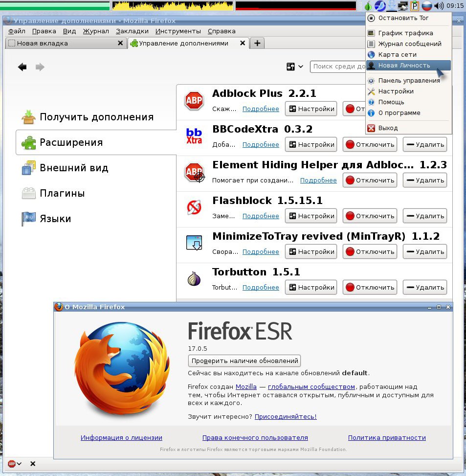The image size is (466, 476).
Task: Click the BBCodeXtra extension icon
Action: (x=194, y=136)
